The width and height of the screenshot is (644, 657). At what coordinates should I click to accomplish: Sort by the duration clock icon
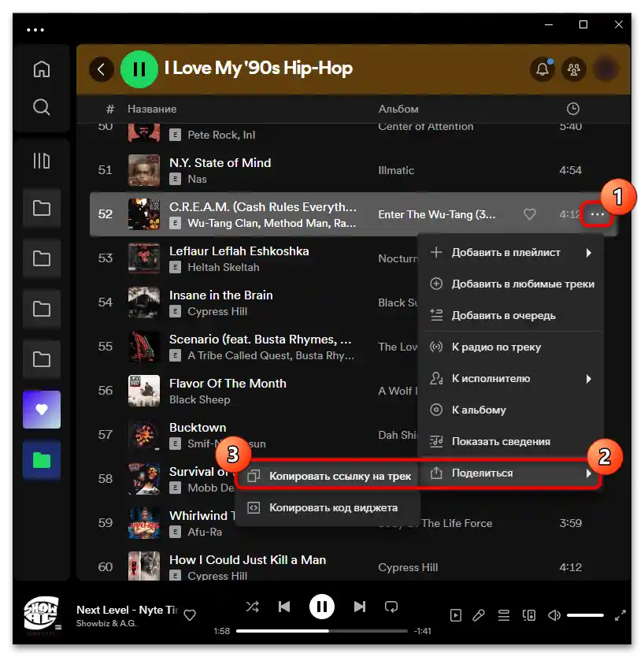click(573, 109)
